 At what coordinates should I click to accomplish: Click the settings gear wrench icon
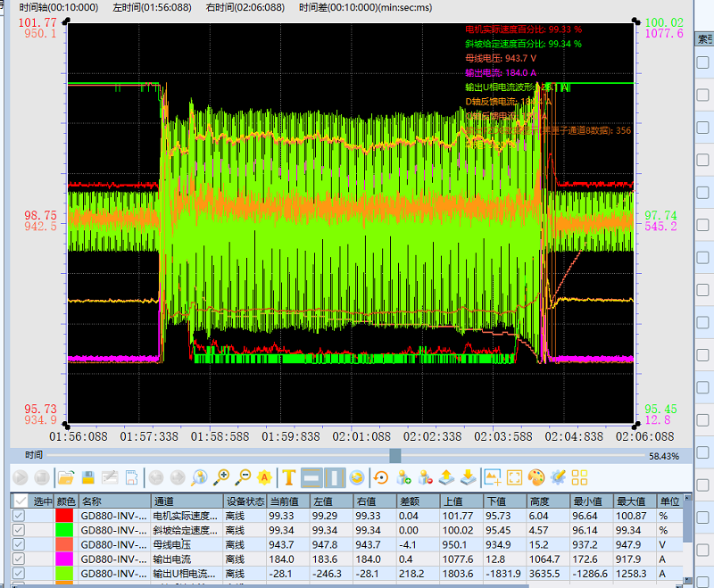coord(559,477)
